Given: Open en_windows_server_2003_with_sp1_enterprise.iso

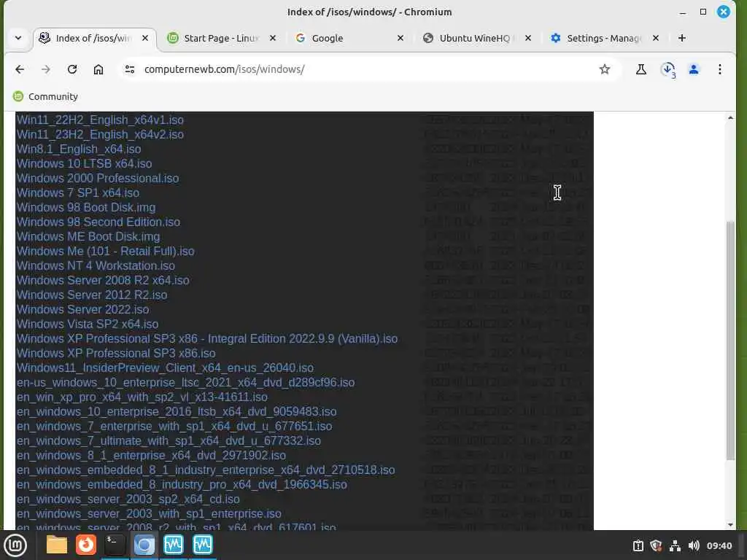Looking at the screenshot, I should [149, 514].
